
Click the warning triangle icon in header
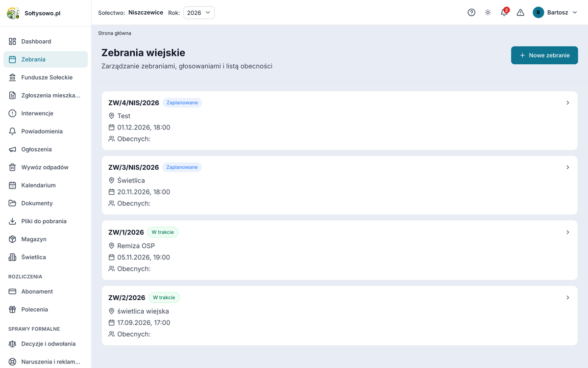(520, 13)
